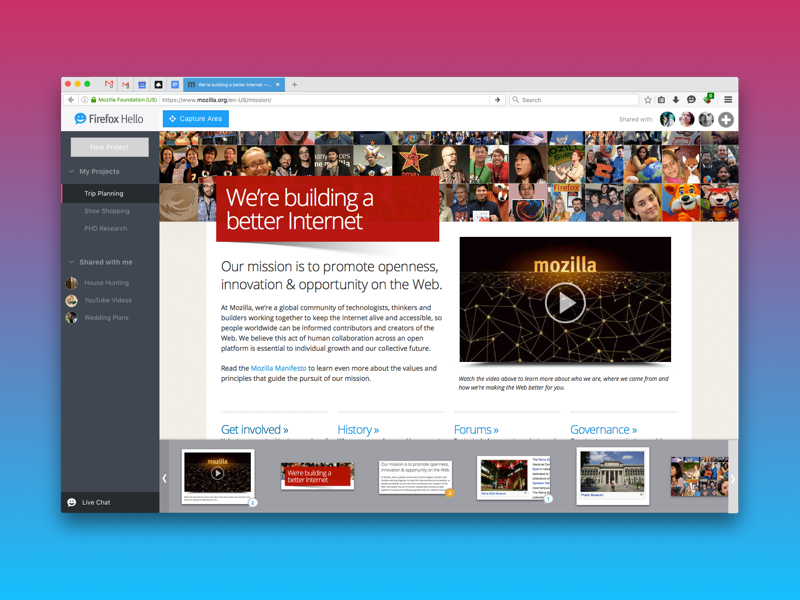800x600 pixels.
Task: Select the Prado Museum capture thumbnail
Action: 612,476
